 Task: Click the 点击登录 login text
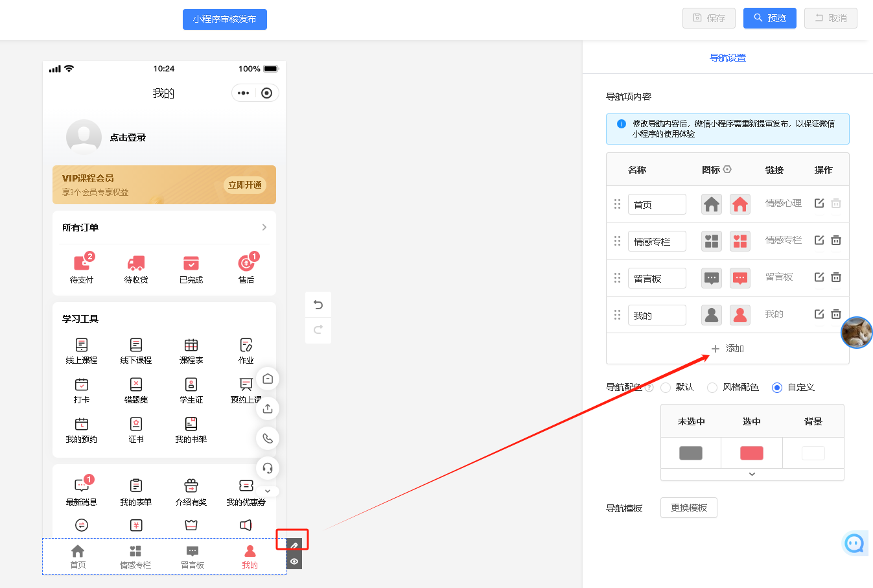coord(128,137)
